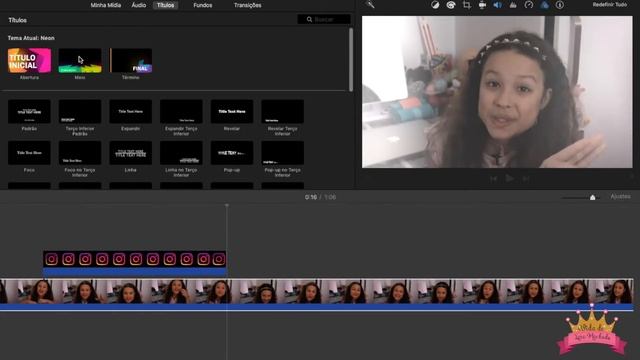The width and height of the screenshot is (640, 360).
Task: Click the Buscar search field
Action: point(324,19)
